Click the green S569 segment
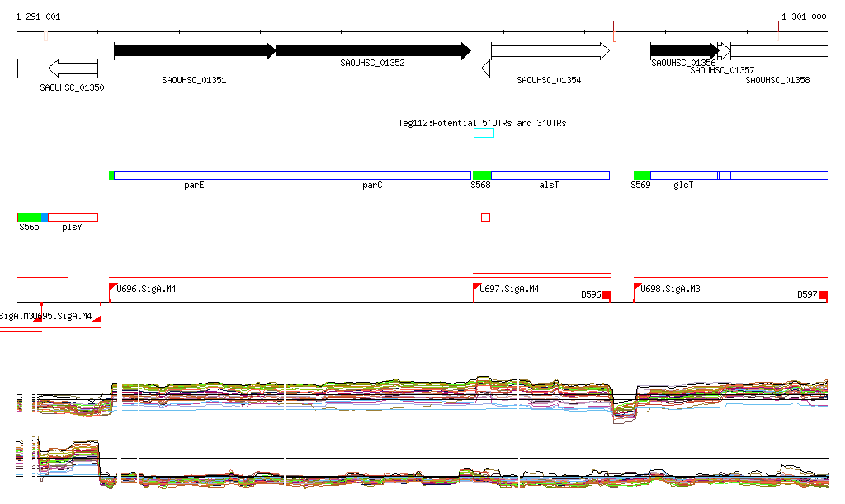845x504 pixels. point(642,175)
